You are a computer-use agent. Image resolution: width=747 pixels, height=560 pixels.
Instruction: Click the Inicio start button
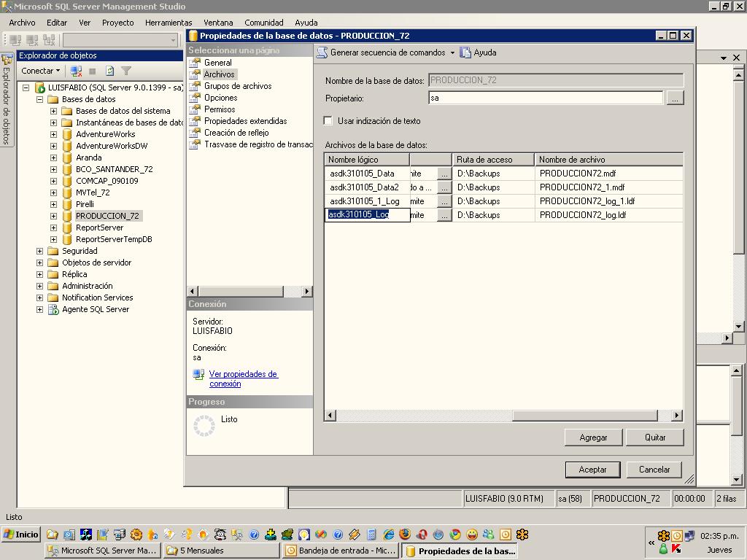[x=21, y=534]
